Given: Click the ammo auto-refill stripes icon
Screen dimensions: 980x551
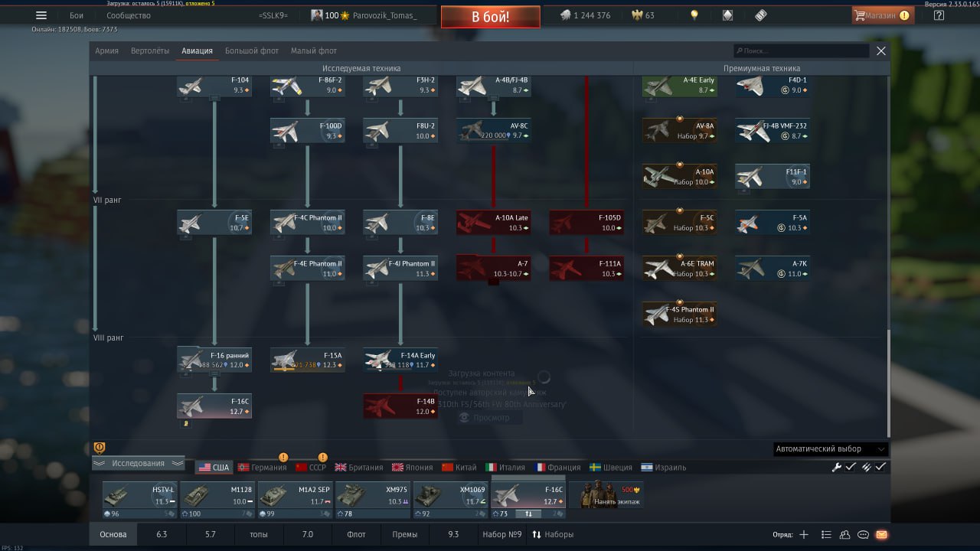Looking at the screenshot, I should click(x=867, y=467).
